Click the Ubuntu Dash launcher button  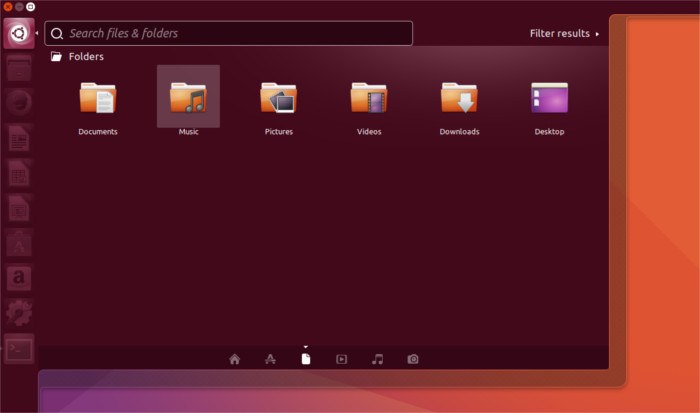pos(19,33)
